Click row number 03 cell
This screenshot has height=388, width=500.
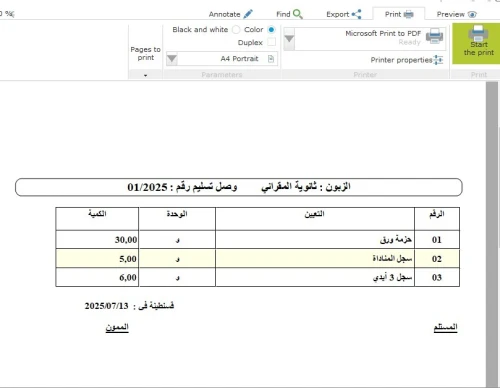click(437, 277)
